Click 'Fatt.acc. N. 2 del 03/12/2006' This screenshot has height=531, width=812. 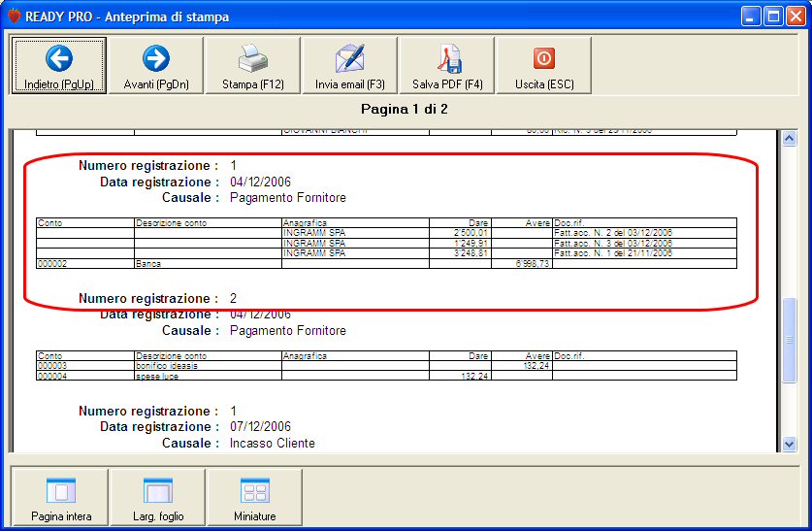[x=613, y=233]
